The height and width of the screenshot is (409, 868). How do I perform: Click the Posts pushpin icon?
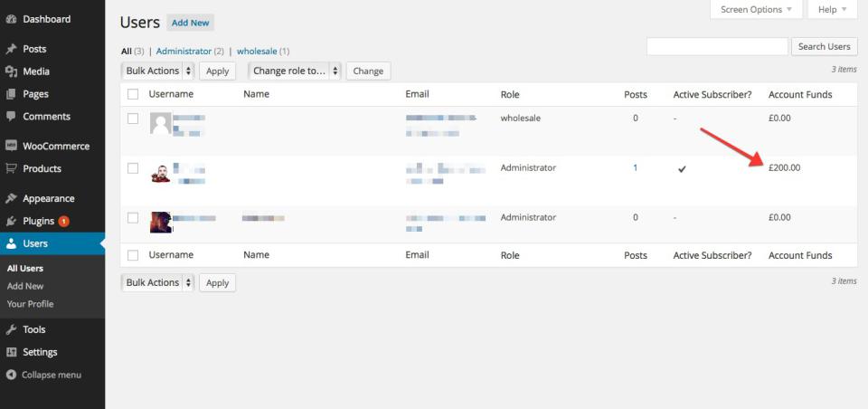point(11,49)
